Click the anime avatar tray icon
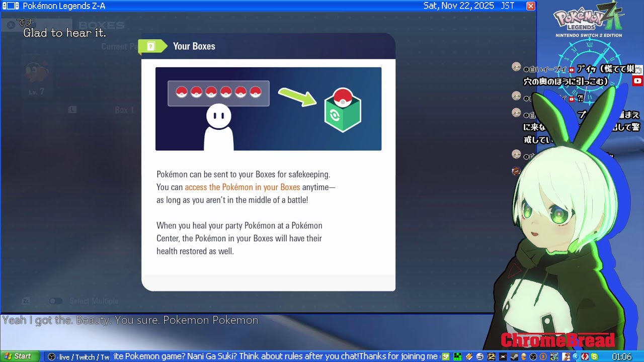This screenshot has height=362, width=644. pyautogui.click(x=566, y=356)
